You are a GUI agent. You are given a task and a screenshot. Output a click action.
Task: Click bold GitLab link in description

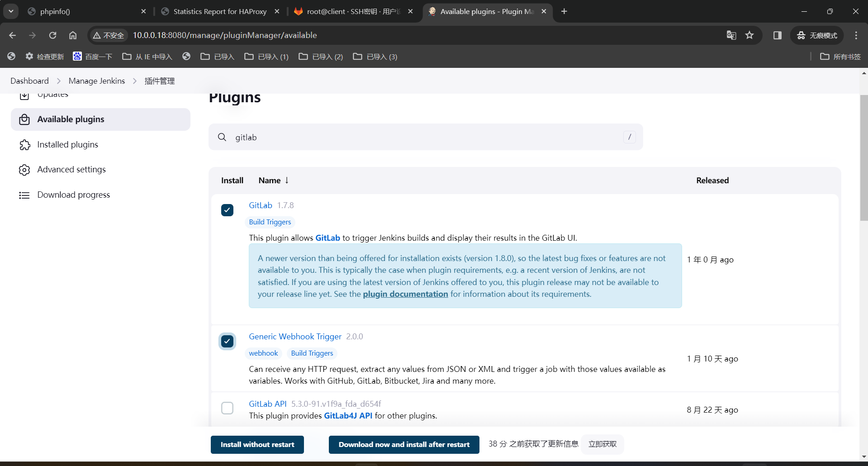[327, 238]
